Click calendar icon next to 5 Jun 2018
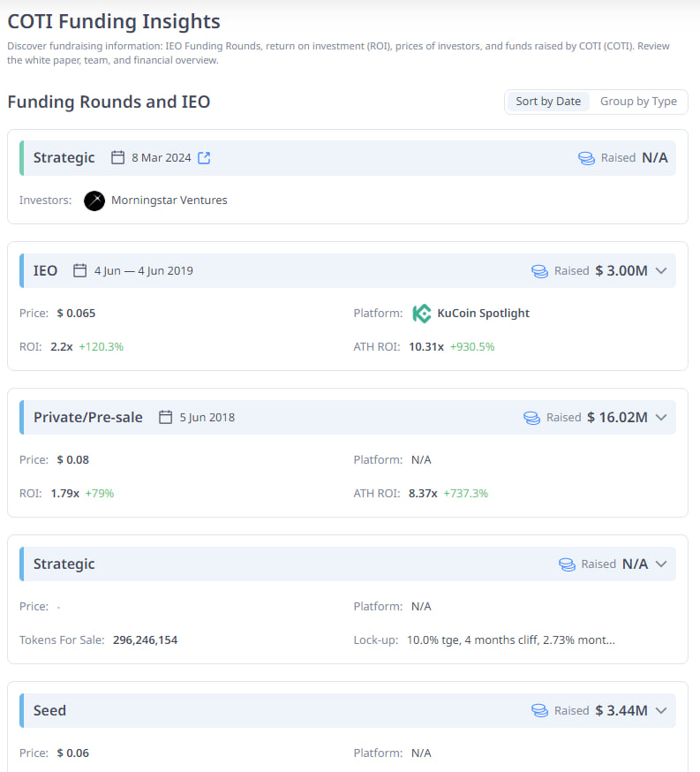 pos(165,418)
